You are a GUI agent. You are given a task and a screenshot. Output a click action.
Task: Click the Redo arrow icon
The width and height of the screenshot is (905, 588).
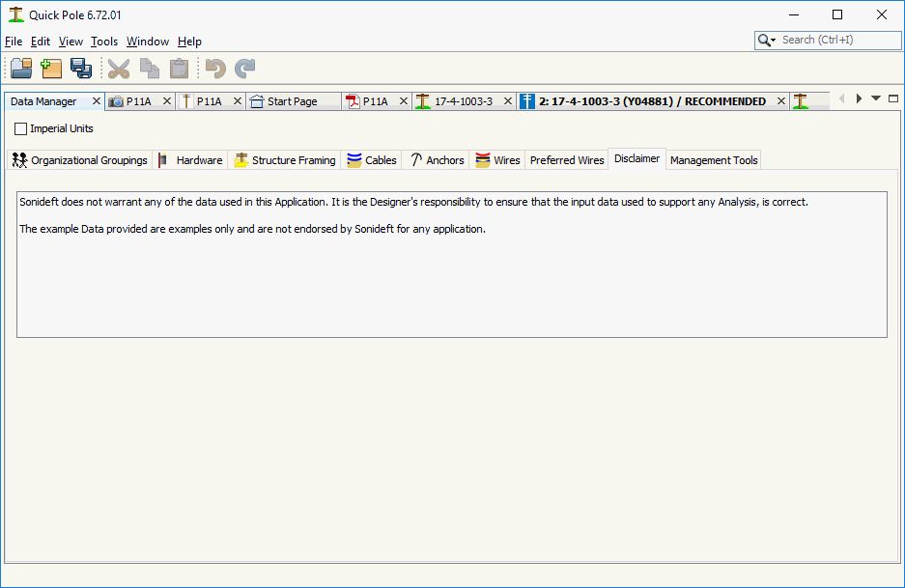tap(245, 69)
